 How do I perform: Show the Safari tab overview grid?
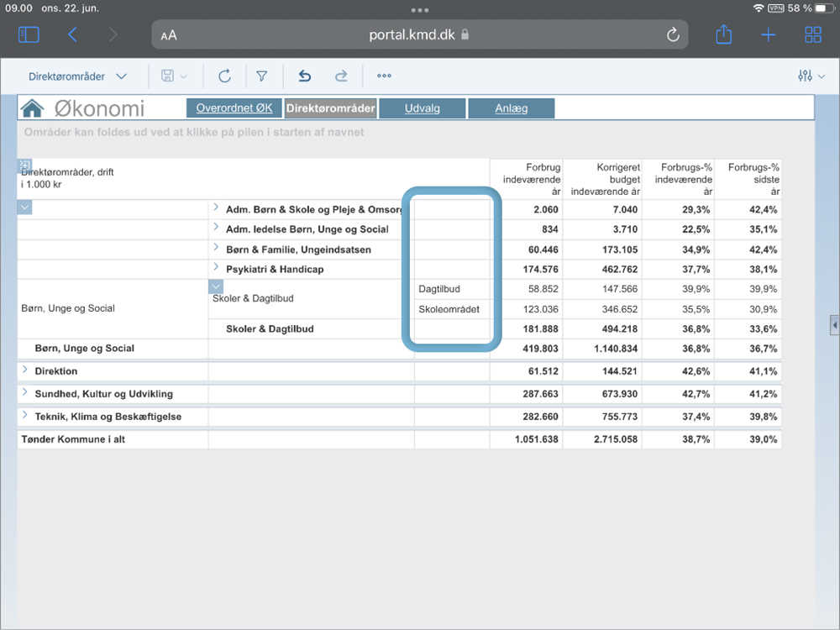pos(813,34)
